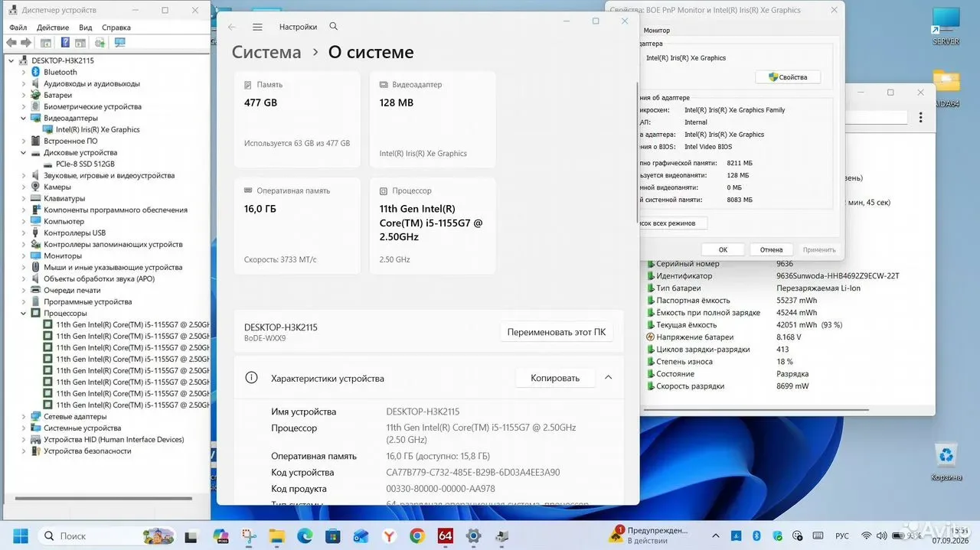
Task: Expand Сетевые адаптеры category
Action: coord(24,416)
